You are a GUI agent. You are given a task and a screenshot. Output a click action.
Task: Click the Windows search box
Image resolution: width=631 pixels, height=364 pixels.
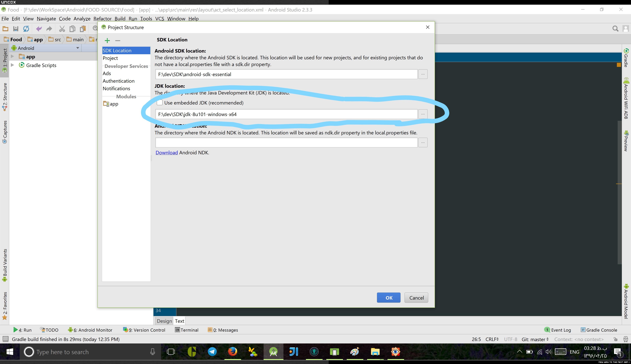click(90, 352)
